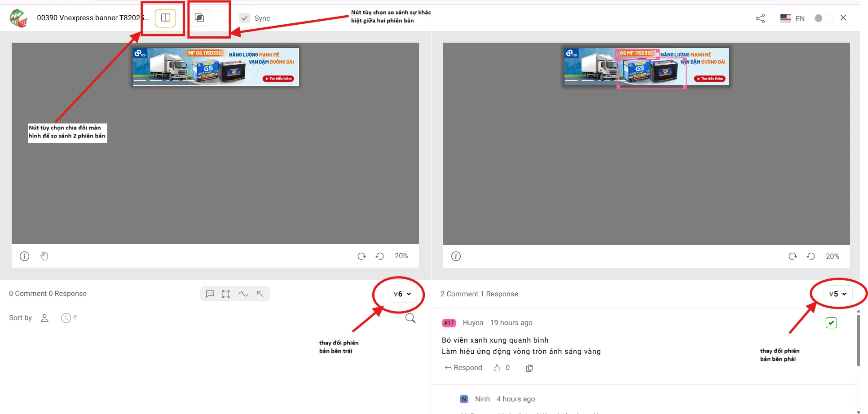Open the overlay difference compare mode
The height and width of the screenshot is (414, 868).
click(x=199, y=18)
